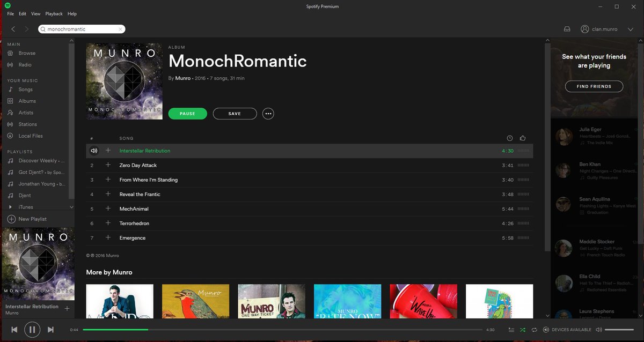Open the File menu
The image size is (644, 342).
coord(10,13)
